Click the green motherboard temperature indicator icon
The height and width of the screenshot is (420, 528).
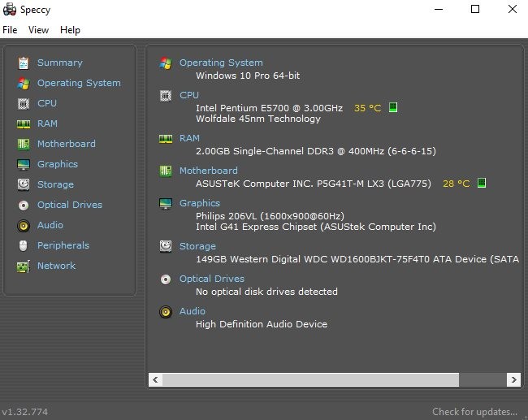tap(482, 183)
